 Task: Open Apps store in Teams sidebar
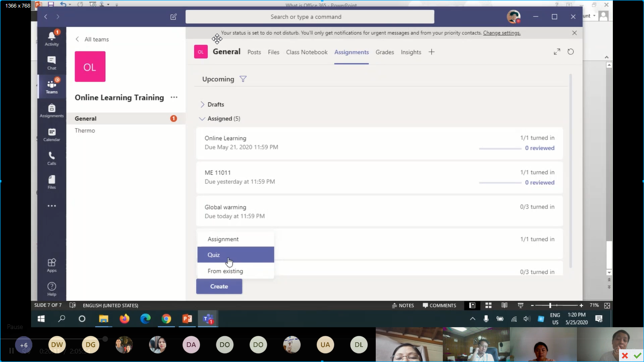52,265
